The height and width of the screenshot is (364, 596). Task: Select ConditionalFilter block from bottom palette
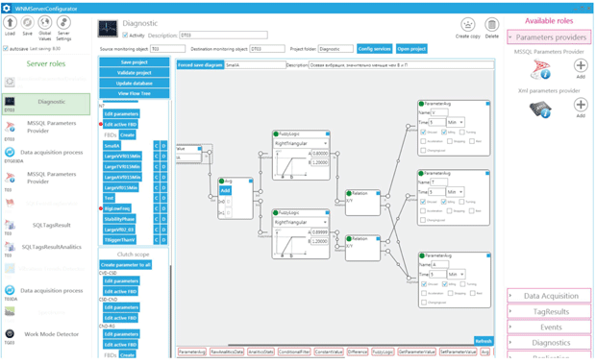click(294, 352)
